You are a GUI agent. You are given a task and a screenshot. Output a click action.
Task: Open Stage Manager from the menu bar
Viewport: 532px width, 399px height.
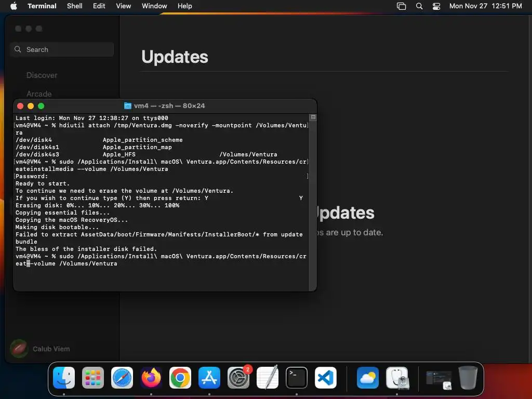(x=402, y=6)
